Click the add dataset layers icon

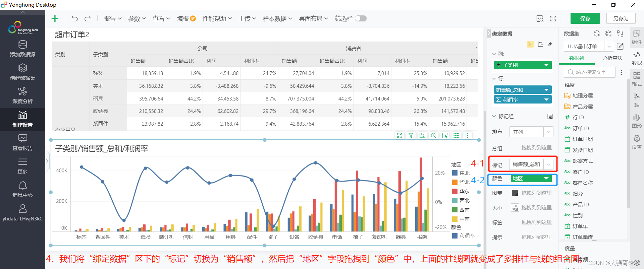point(608,33)
